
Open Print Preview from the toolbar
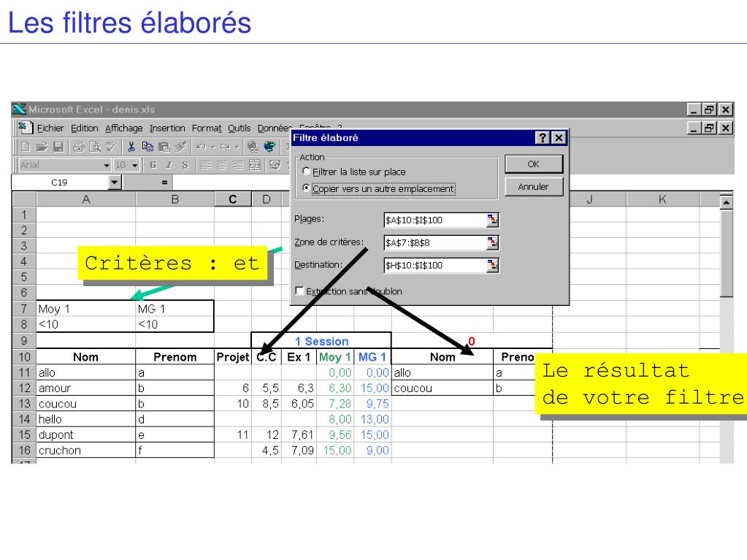[95, 147]
